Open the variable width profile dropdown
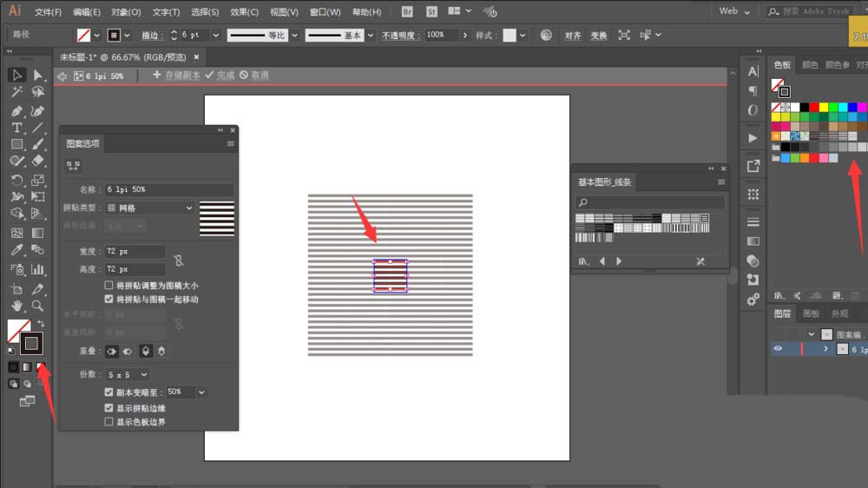The height and width of the screenshot is (488, 868). (294, 35)
